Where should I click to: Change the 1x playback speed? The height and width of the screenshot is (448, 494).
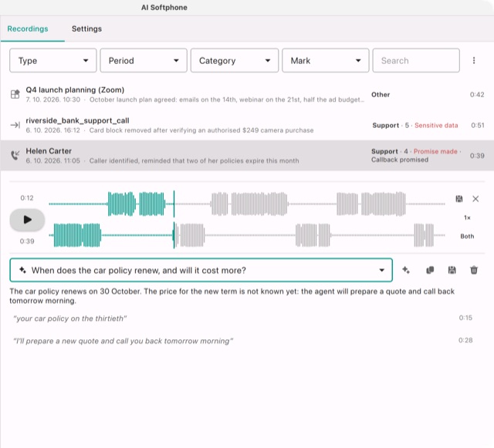tap(467, 217)
